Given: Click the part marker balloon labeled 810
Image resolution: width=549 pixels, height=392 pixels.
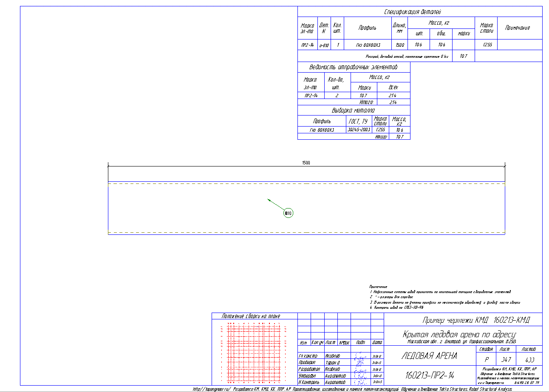Looking at the screenshot, I should pyautogui.click(x=289, y=213).
